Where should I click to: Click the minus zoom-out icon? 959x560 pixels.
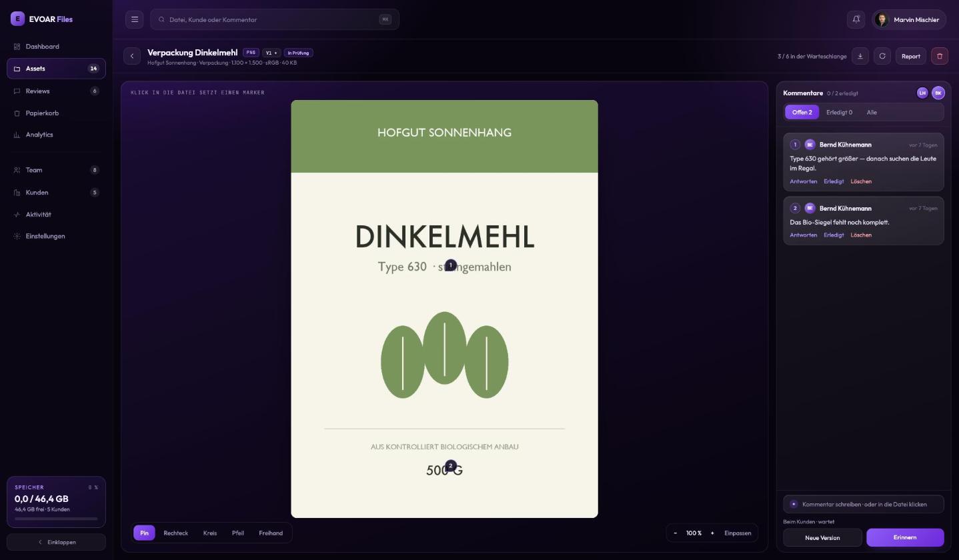point(675,533)
